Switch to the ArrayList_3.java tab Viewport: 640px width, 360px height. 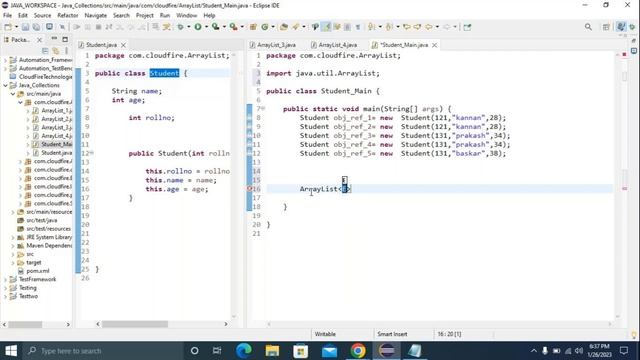tap(273, 45)
